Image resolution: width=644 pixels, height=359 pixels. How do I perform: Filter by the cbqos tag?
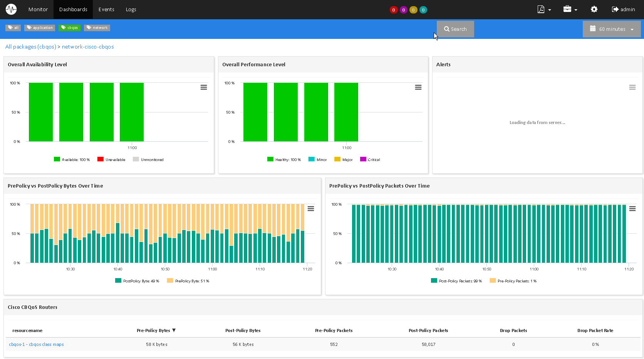(x=69, y=28)
